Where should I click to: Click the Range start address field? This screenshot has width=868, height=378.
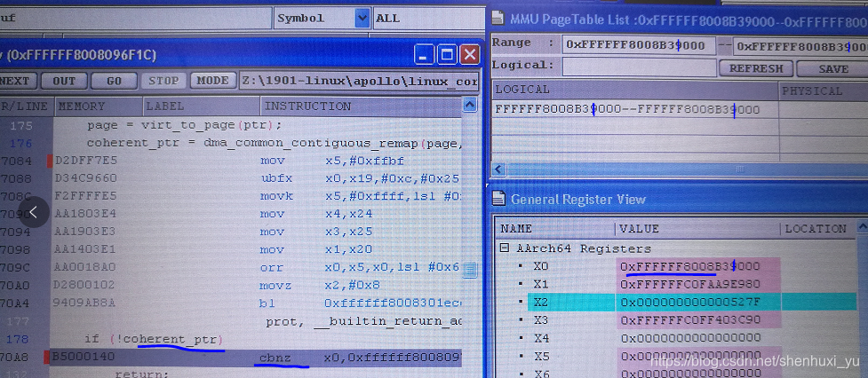tap(638, 45)
